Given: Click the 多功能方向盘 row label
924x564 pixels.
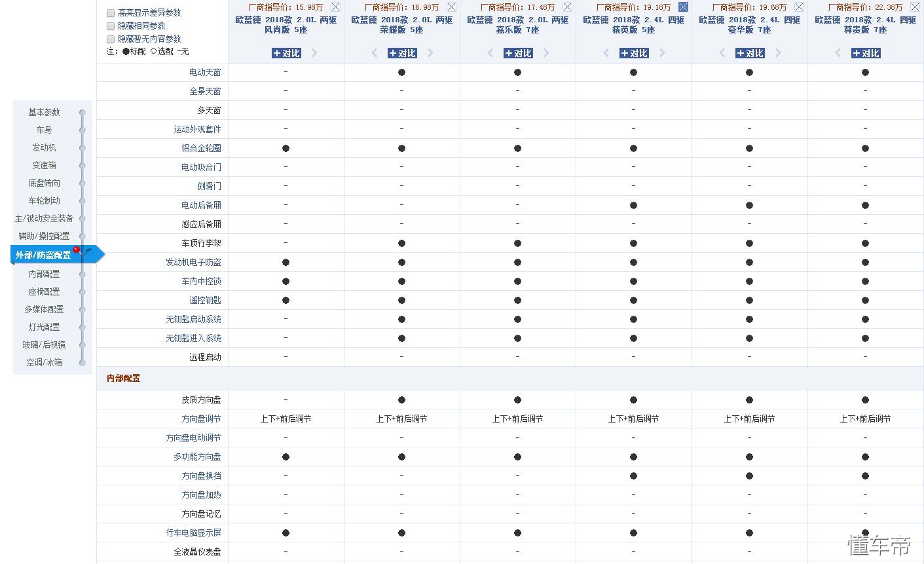Looking at the screenshot, I should click(x=197, y=457).
